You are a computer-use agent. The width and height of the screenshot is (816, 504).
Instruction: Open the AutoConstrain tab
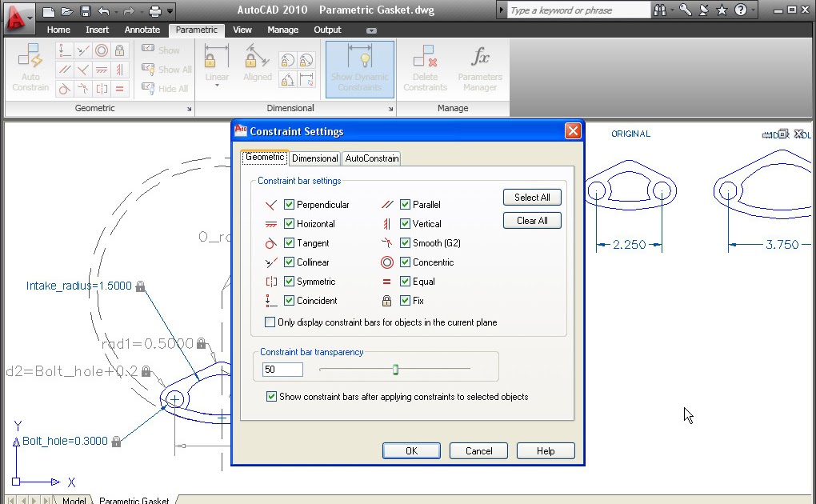(x=371, y=158)
